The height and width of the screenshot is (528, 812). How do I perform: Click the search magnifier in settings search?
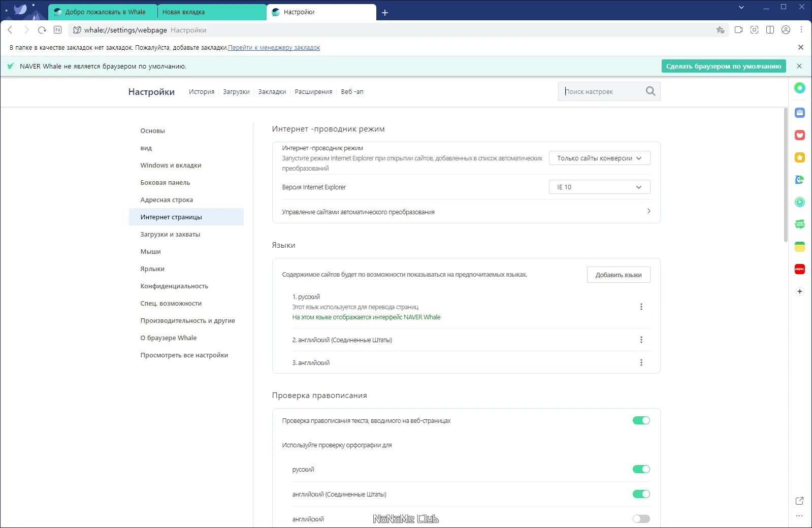click(x=651, y=91)
